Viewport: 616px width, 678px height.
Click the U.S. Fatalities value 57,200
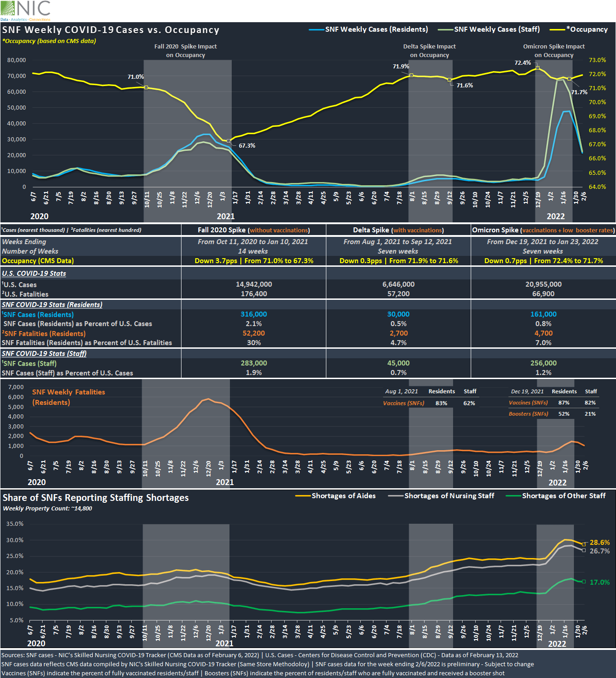(x=399, y=294)
